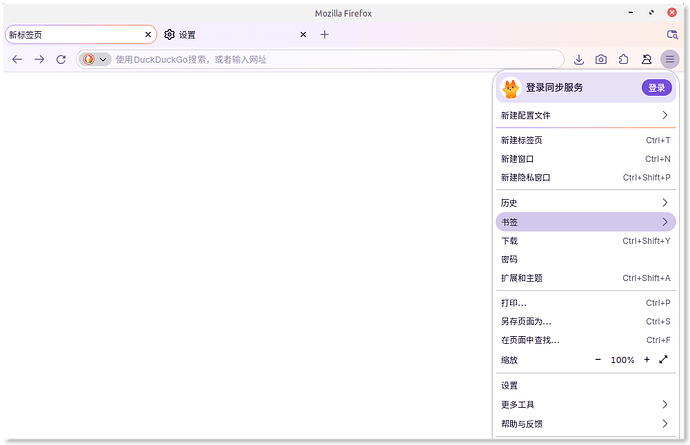Click the tab search icon at top right
Image resolution: width=690 pixels, height=445 pixels.
[672, 34]
